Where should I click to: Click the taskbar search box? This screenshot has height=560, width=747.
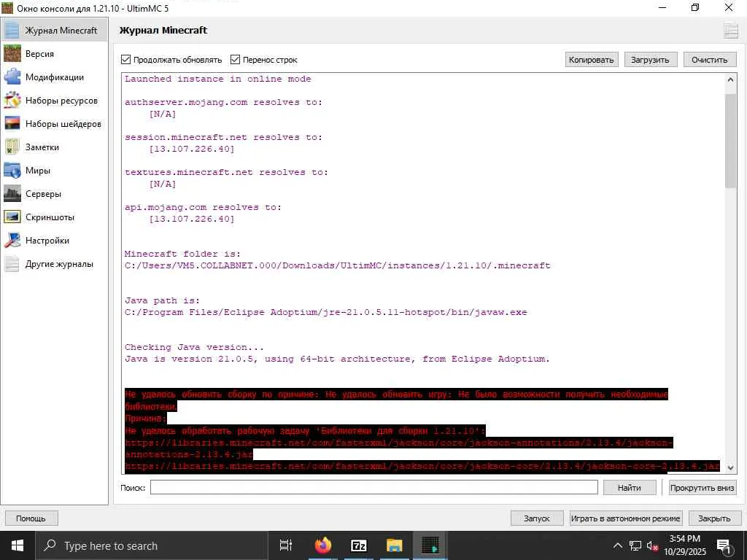point(152,545)
